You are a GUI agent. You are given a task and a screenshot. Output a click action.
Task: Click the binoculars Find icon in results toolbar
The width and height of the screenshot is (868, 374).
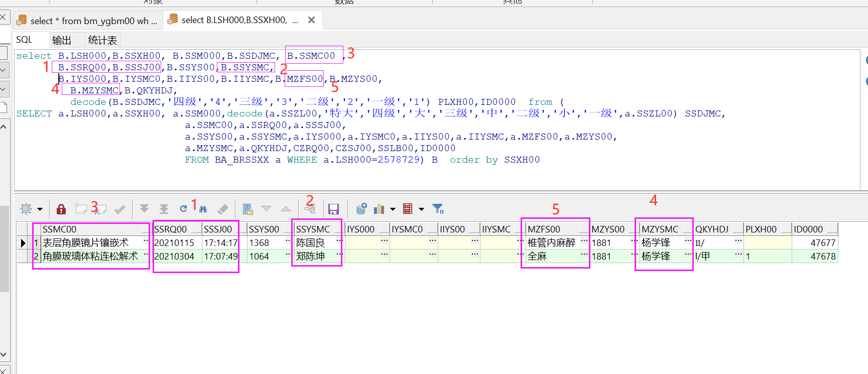(203, 209)
